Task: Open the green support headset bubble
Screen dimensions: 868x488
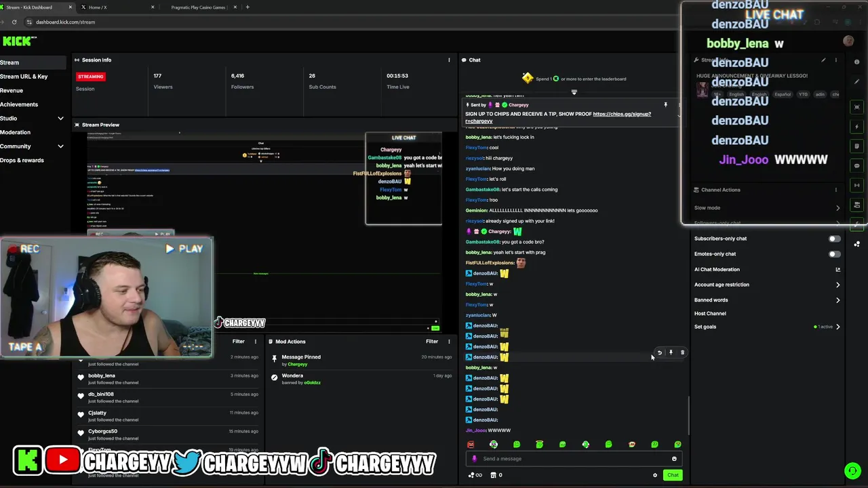Action: (852, 470)
